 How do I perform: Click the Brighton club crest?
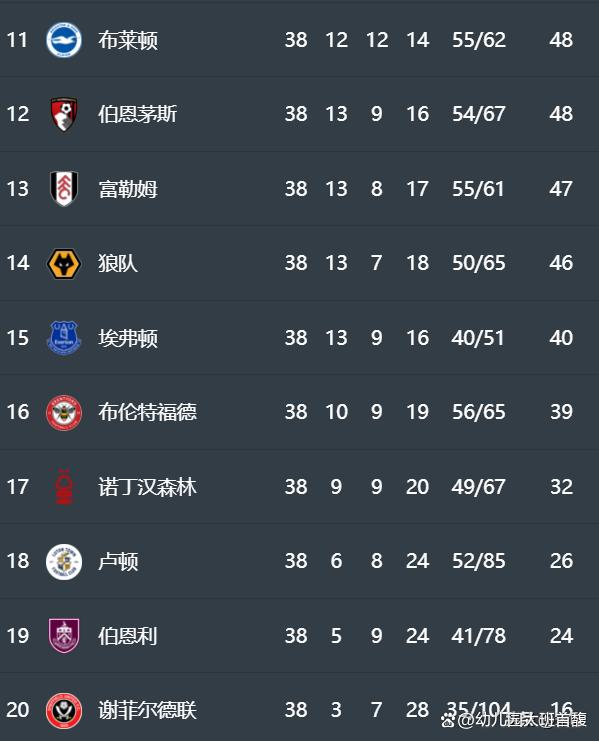64,40
